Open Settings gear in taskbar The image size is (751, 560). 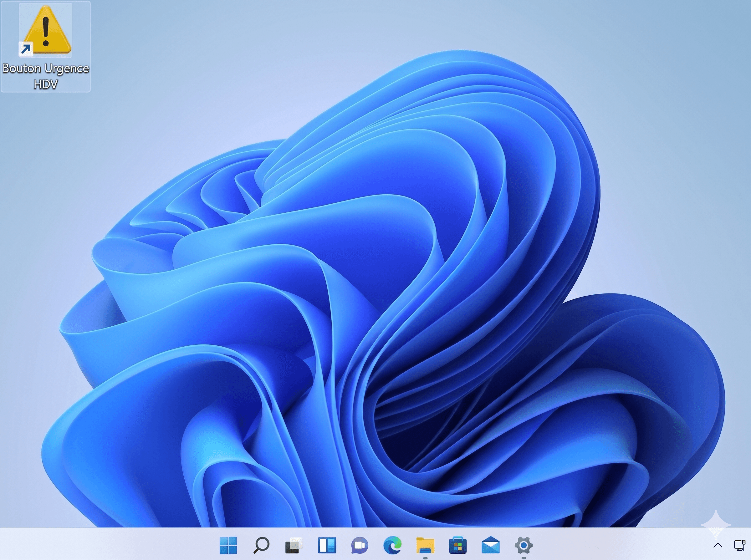coord(524,545)
